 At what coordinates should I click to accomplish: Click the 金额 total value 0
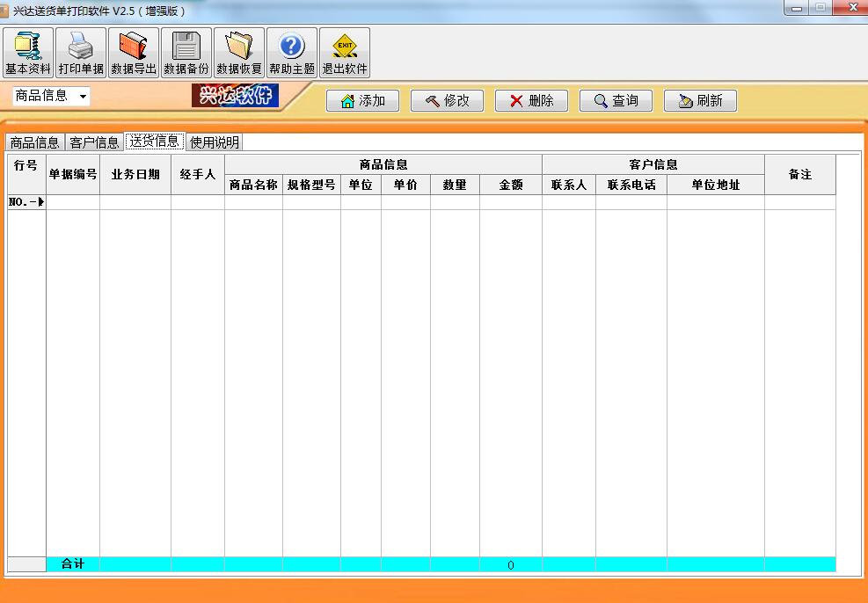(511, 565)
